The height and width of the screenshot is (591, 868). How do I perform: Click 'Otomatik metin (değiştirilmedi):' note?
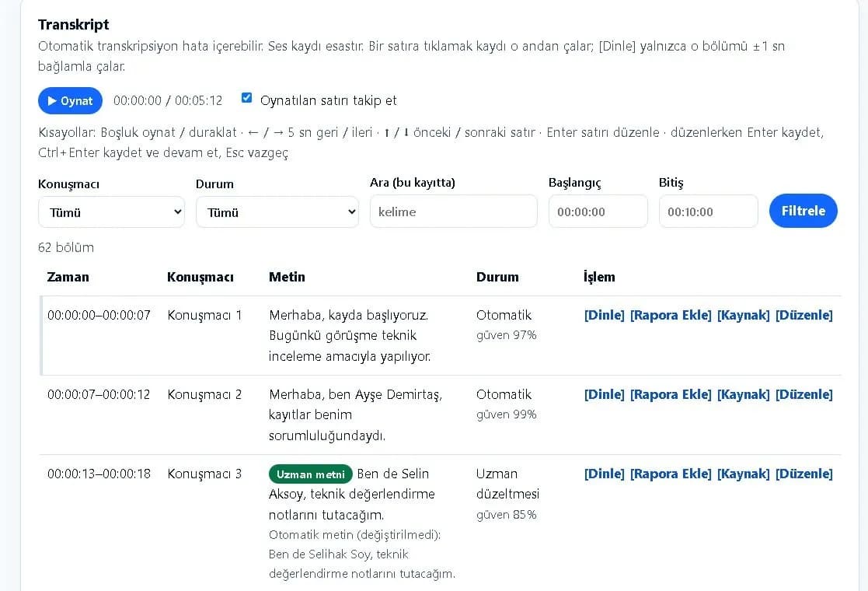pos(355,534)
